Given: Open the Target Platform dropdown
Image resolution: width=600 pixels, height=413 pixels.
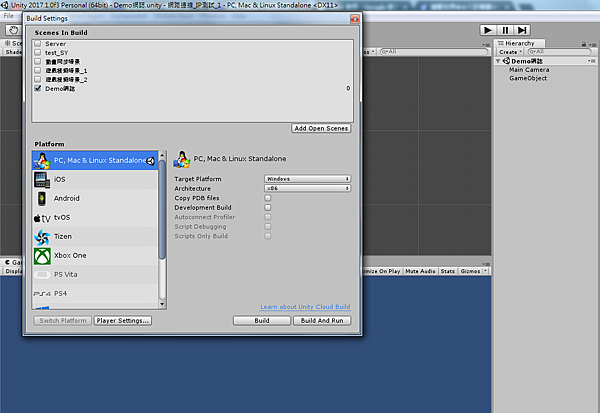Looking at the screenshot, I should [x=307, y=179].
